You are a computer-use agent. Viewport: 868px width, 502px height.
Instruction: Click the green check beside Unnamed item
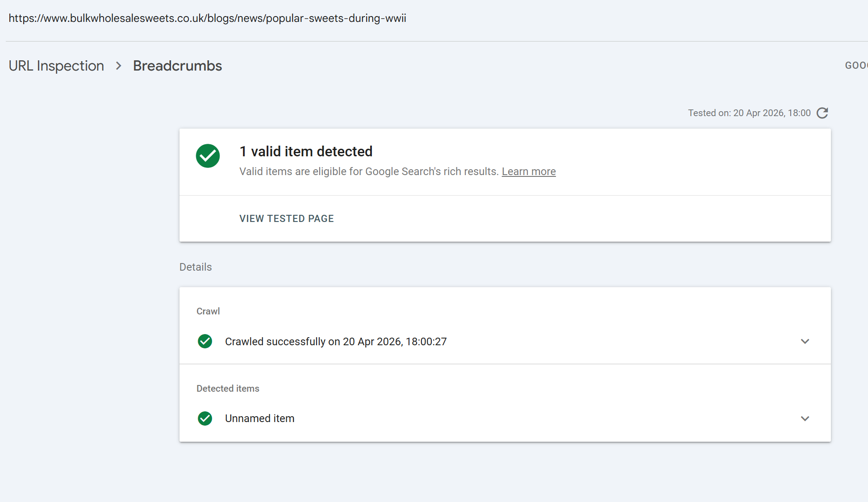205,418
